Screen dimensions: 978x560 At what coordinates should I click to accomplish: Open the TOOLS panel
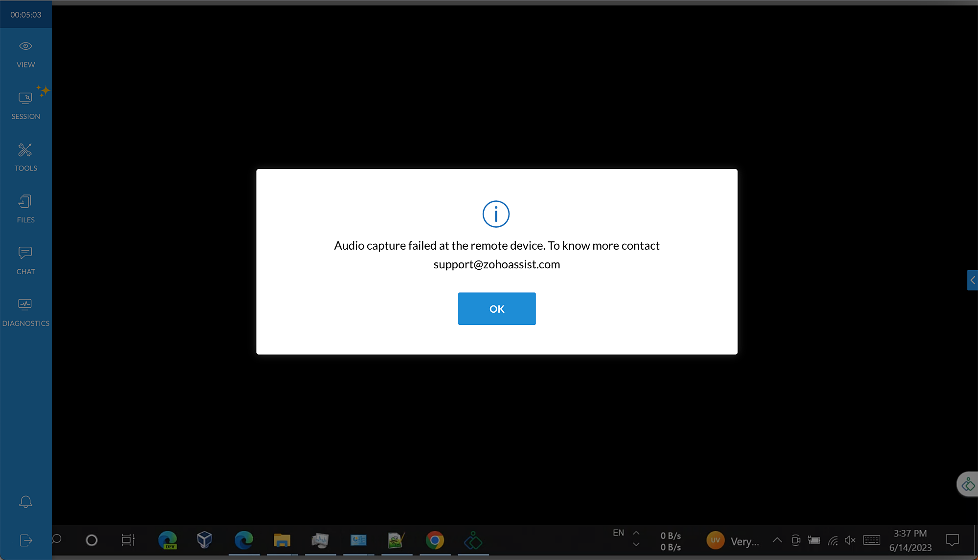[x=25, y=157]
